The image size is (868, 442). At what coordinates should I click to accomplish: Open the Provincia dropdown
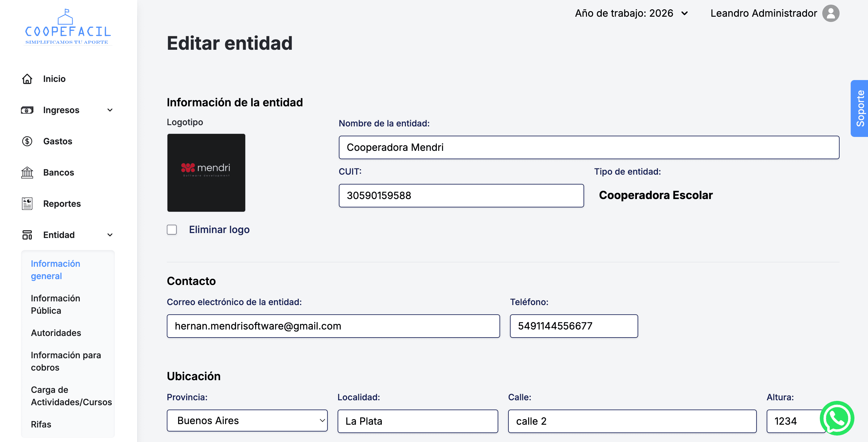click(246, 421)
